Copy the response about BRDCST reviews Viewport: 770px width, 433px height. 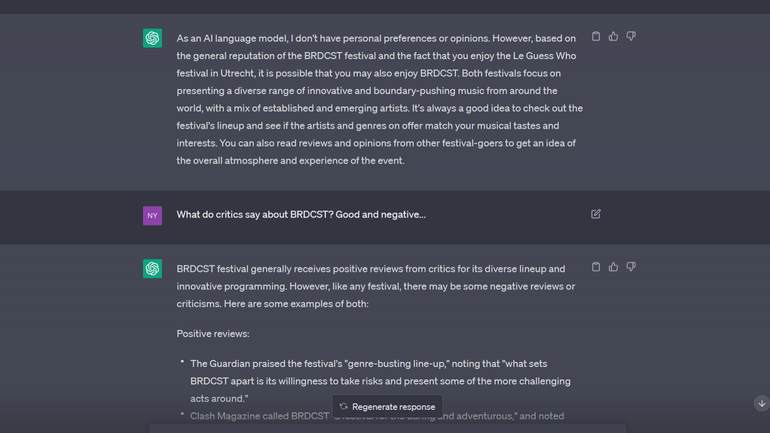coord(596,267)
